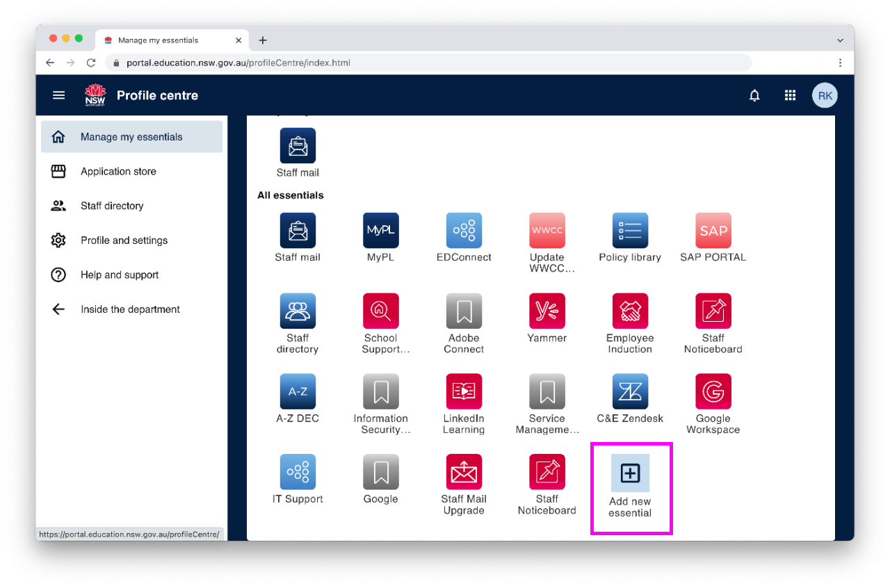Screen dimensions: 890x588
Task: Select Manage my essentials in sidebar
Action: click(131, 137)
